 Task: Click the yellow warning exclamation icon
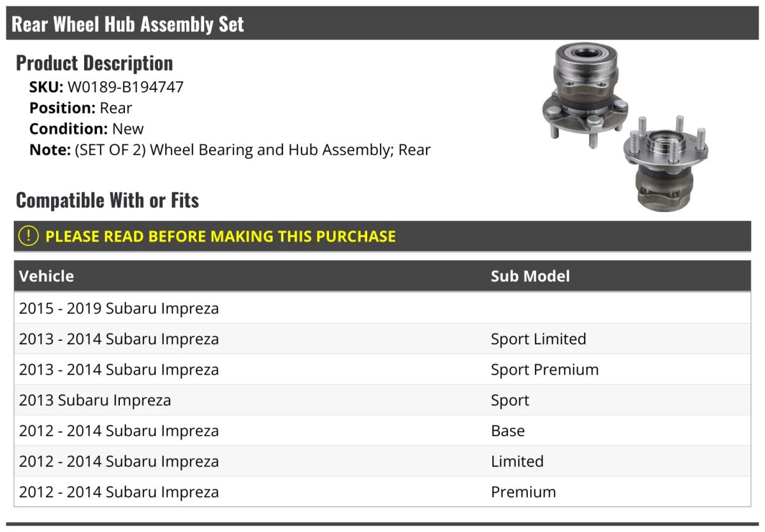(29, 236)
